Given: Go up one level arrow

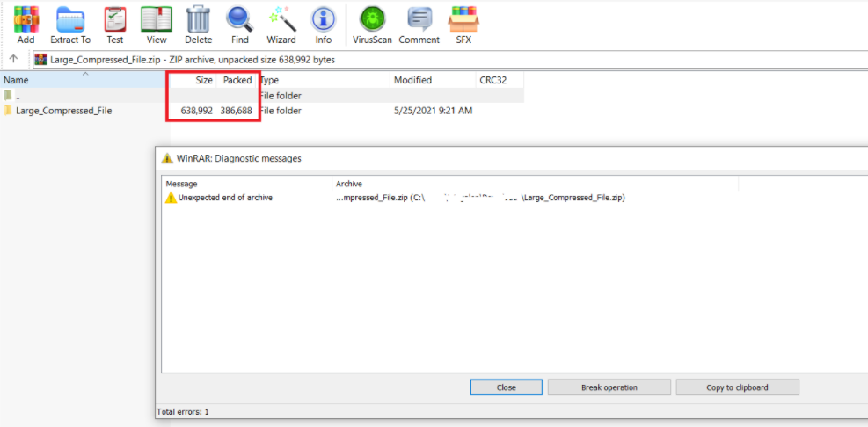Looking at the screenshot, I should click(14, 59).
